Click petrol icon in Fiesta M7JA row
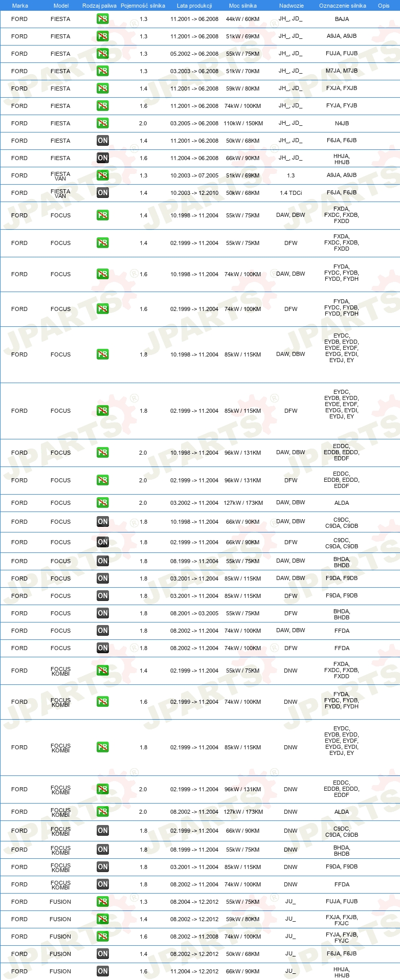The image size is (400, 980). tap(103, 71)
